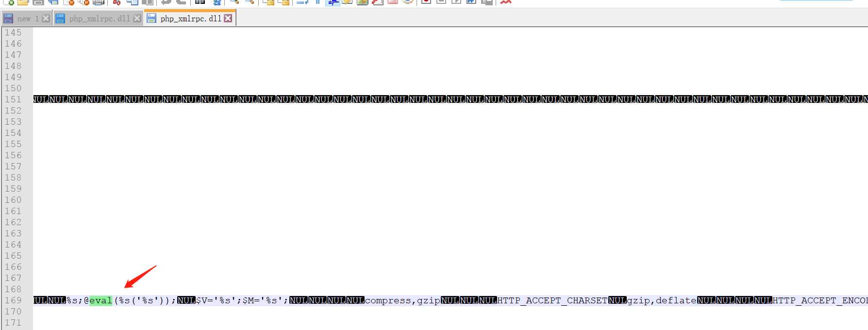The image size is (868, 330).
Task: Click line number 165 in the margin
Action: point(13,256)
